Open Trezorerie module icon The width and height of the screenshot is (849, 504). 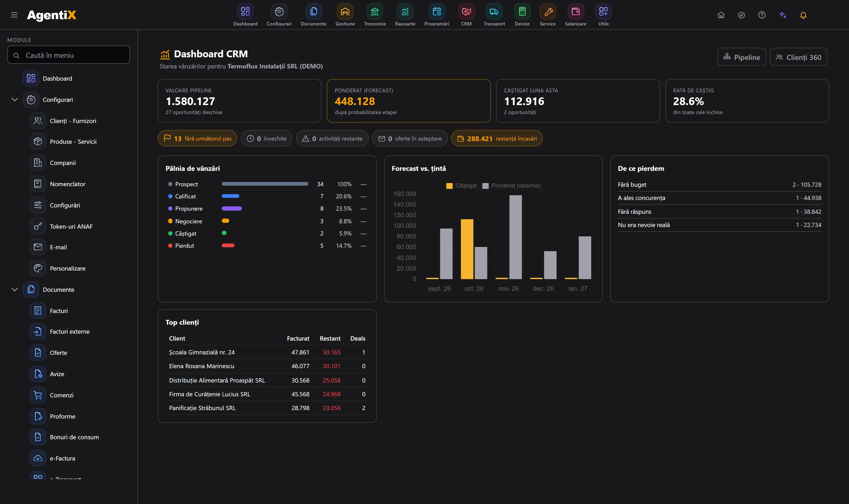tap(375, 12)
